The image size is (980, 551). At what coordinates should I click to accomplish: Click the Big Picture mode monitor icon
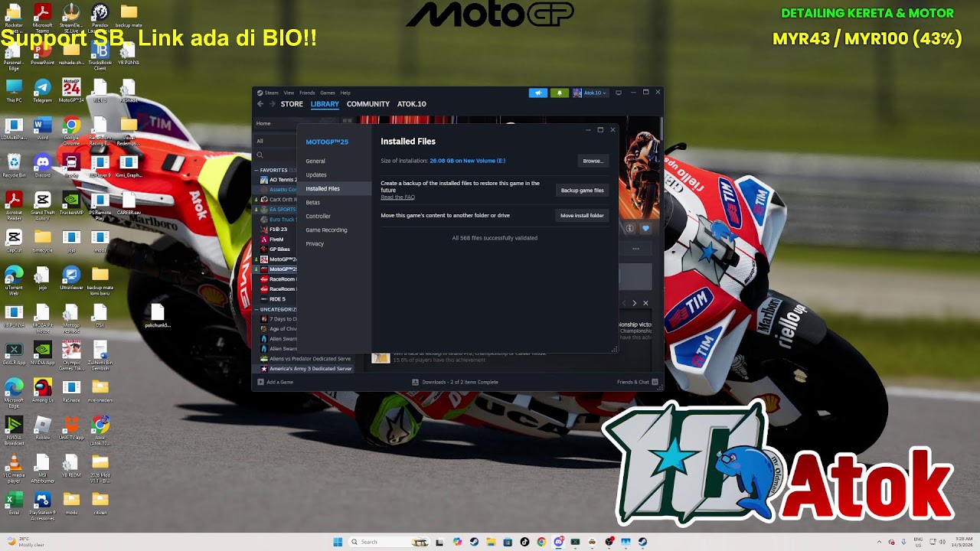619,93
